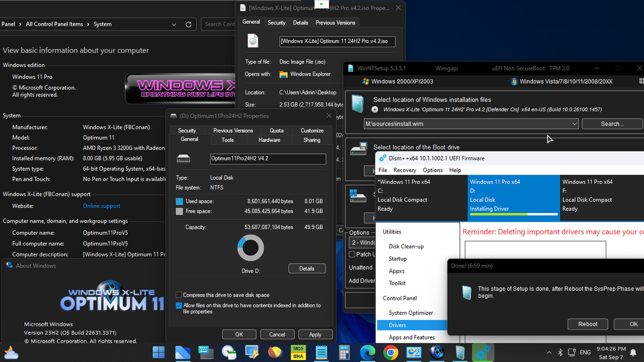Expand Control Panel address bar history dropdown
Viewport: 644px width, 362px height.
coord(174,24)
